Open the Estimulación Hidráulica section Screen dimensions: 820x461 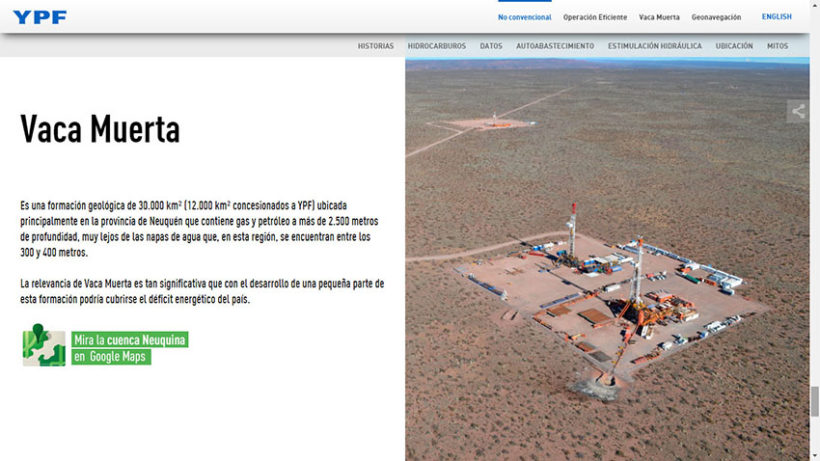pyautogui.click(x=654, y=46)
